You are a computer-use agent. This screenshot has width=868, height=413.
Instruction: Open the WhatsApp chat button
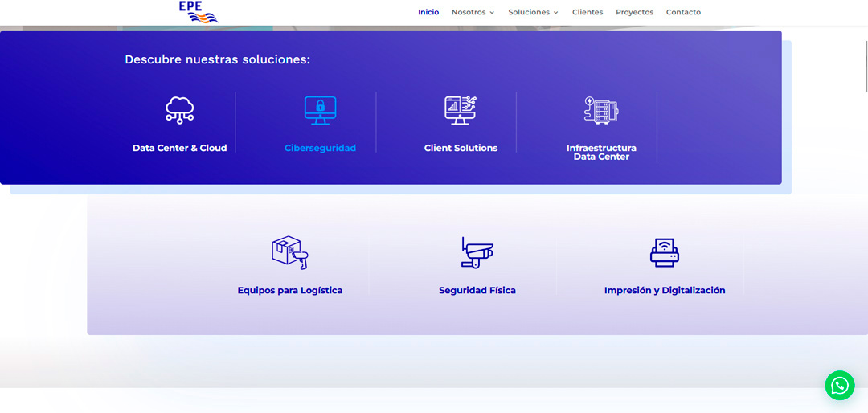tap(840, 386)
